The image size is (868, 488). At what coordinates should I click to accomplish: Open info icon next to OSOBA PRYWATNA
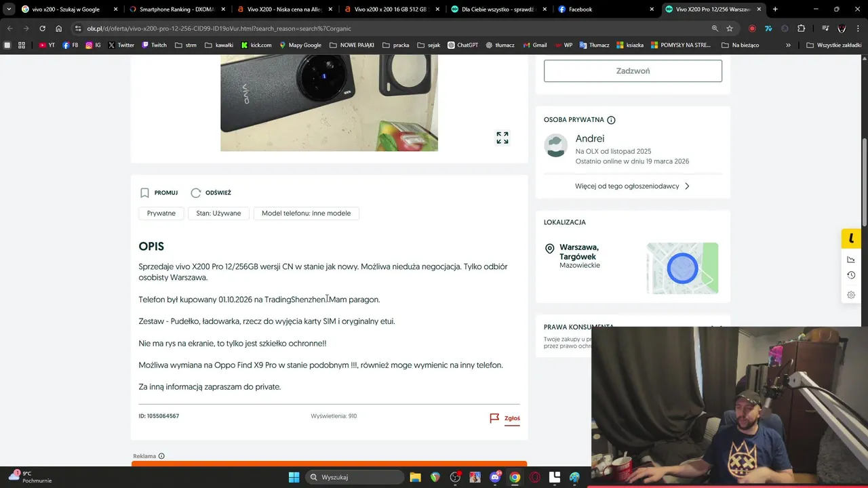coord(611,120)
